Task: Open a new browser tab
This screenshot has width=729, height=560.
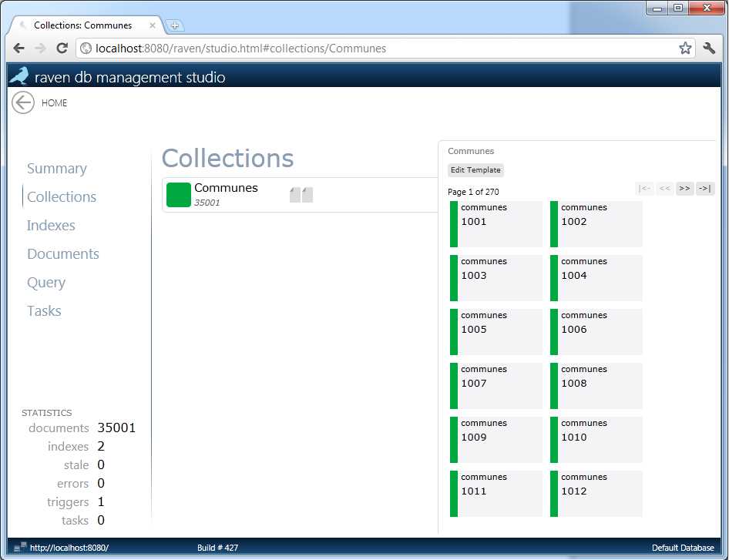Action: (175, 25)
